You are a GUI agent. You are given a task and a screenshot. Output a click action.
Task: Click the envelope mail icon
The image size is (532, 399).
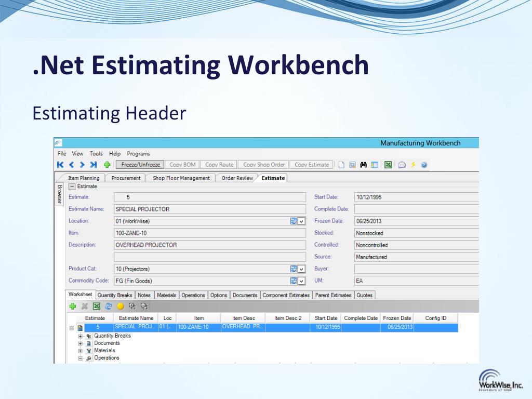coord(402,165)
